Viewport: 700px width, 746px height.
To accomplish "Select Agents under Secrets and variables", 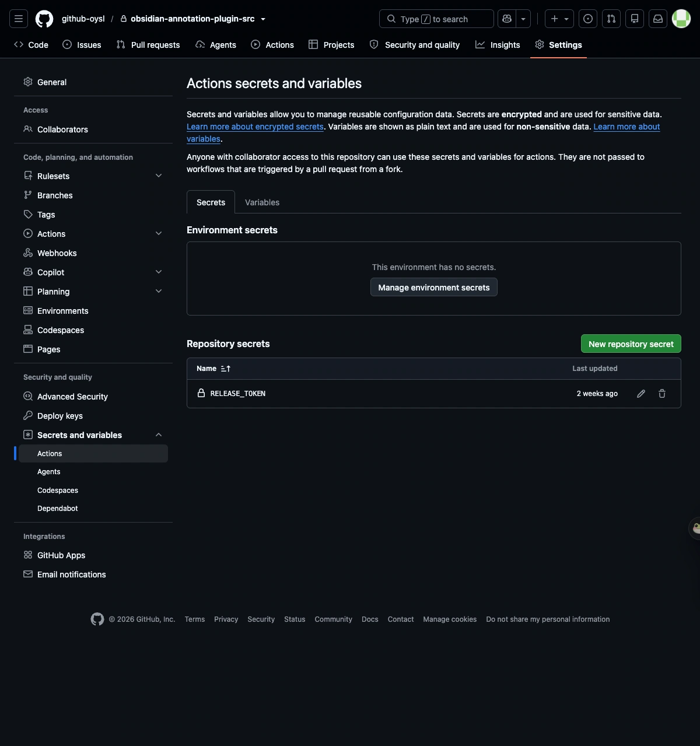I will click(x=93, y=472).
